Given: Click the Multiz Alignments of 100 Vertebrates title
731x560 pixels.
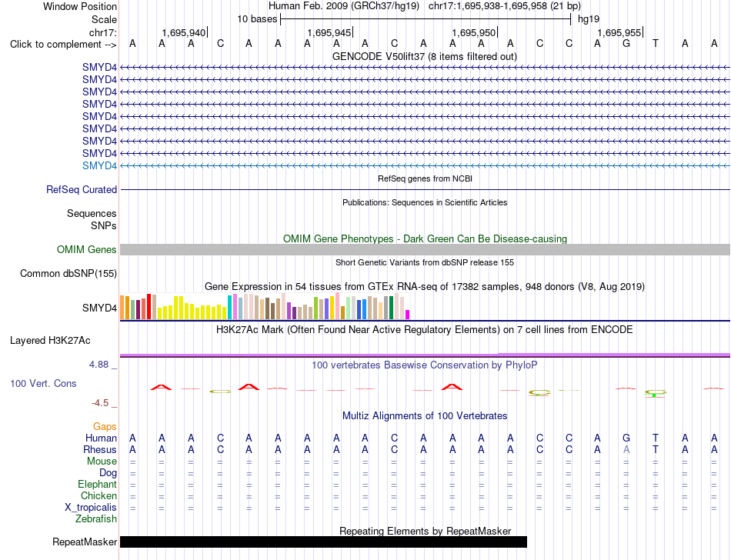Looking at the screenshot, I should [425, 415].
